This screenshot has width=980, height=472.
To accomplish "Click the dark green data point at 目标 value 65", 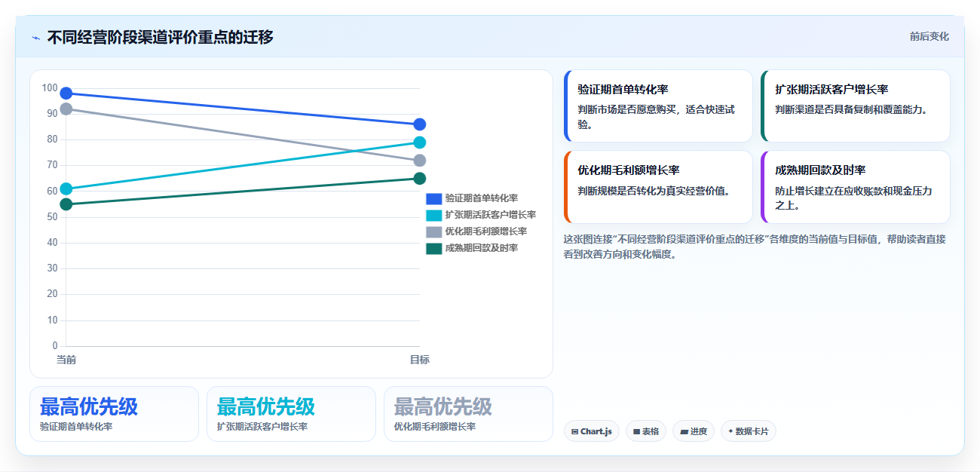I will coord(420,179).
